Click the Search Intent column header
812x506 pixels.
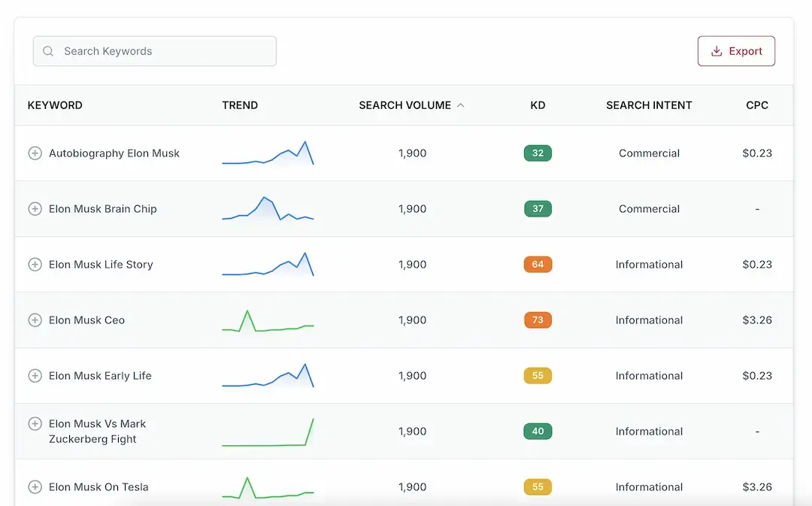click(649, 105)
